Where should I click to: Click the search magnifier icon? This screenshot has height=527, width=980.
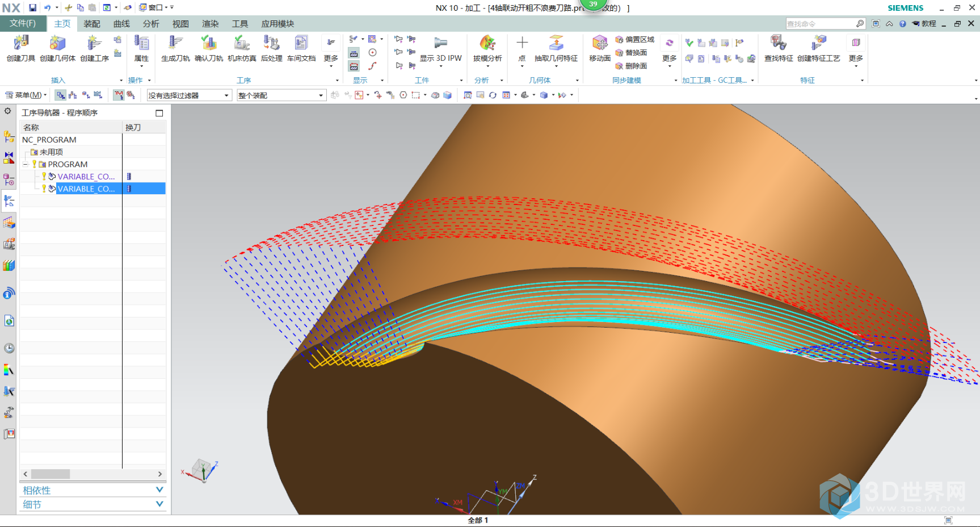coord(860,24)
